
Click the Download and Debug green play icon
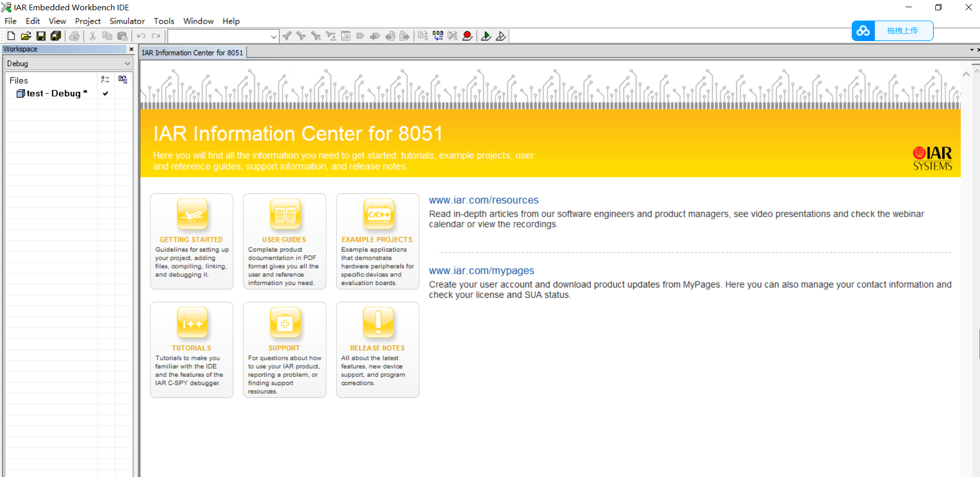tap(485, 36)
